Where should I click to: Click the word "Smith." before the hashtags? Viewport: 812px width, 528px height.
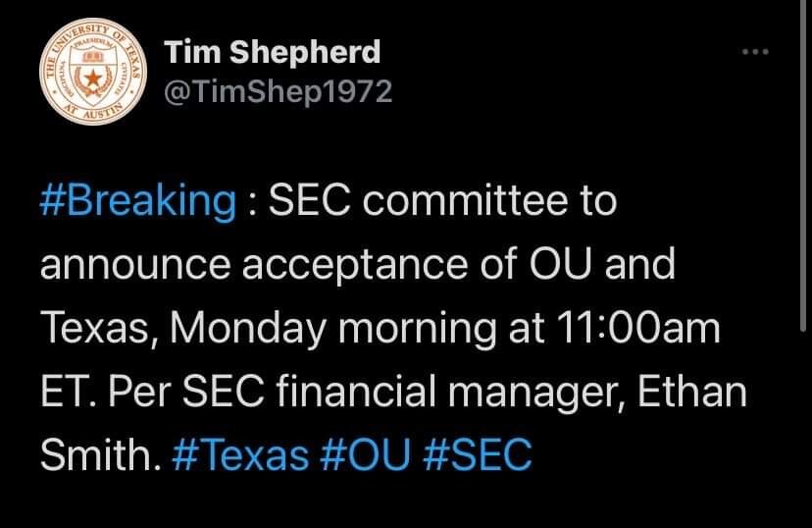99,456
